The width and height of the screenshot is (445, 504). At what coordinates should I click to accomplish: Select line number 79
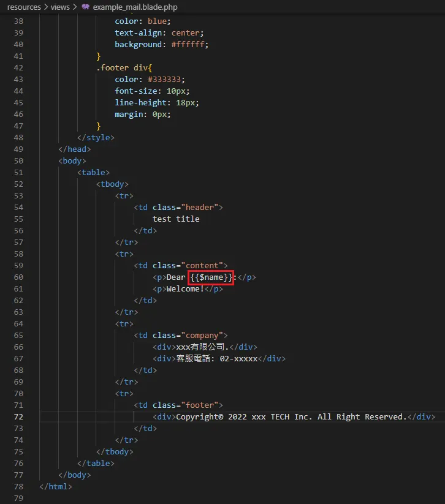[x=18, y=498]
